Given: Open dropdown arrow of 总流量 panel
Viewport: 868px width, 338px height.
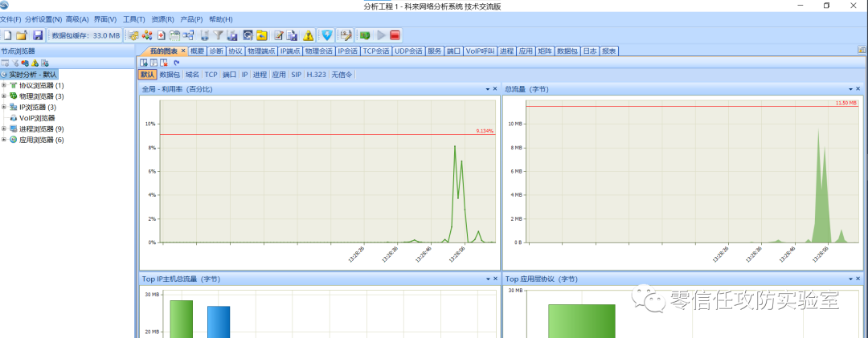Looking at the screenshot, I should [x=850, y=89].
